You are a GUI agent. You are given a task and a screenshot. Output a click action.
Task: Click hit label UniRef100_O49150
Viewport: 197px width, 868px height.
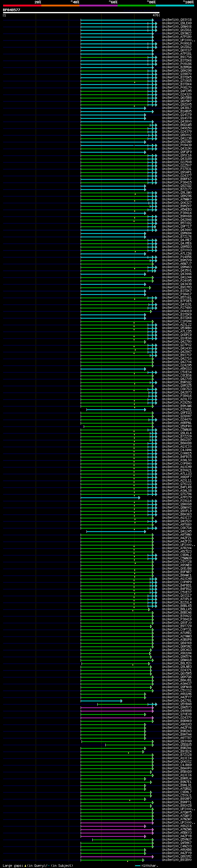(x=177, y=128)
